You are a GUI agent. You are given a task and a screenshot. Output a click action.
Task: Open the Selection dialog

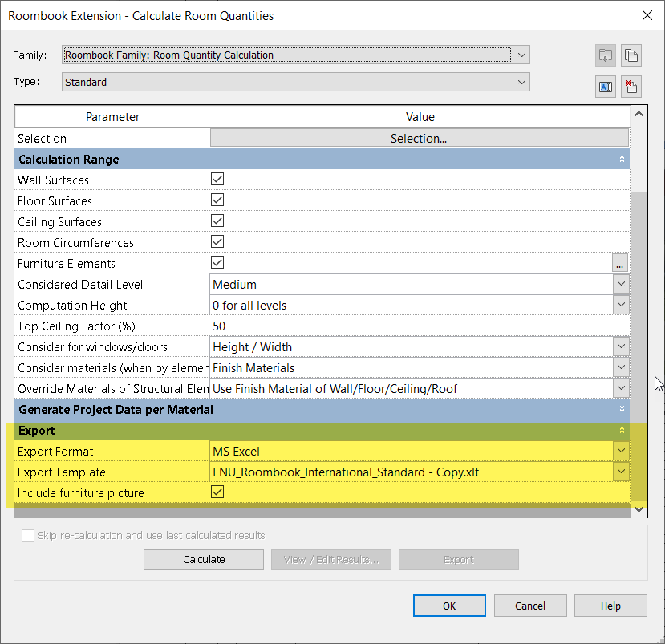[x=418, y=137]
